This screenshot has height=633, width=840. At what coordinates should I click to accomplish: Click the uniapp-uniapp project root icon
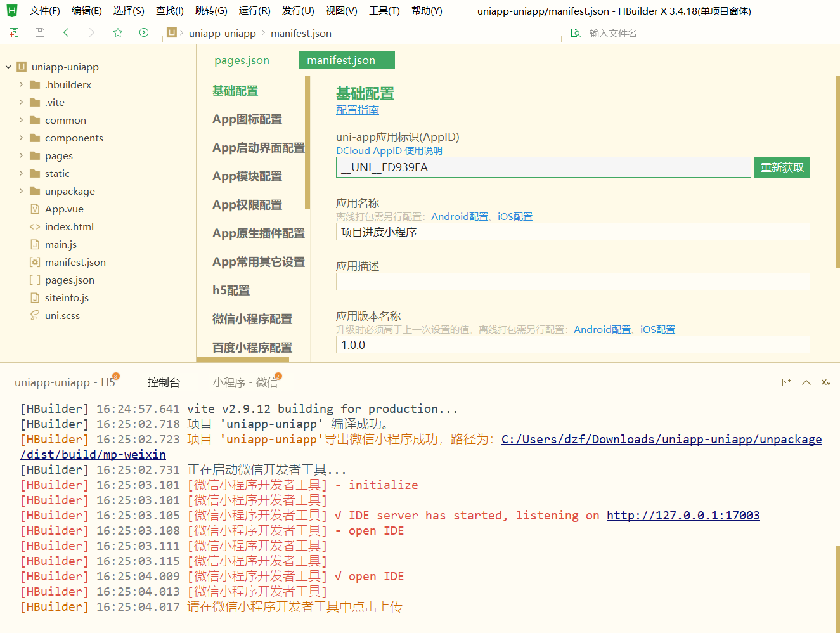[22, 67]
